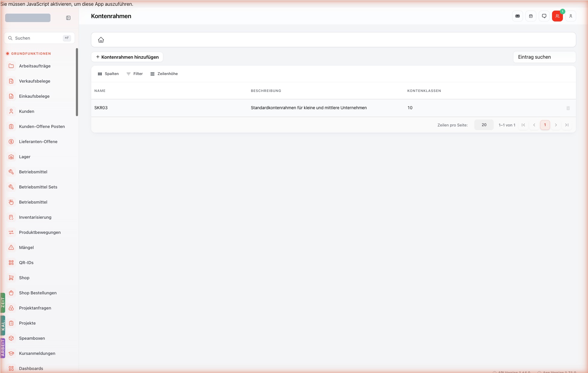Open the calendar icon in the header
This screenshot has height=373, width=588.
coord(531,16)
